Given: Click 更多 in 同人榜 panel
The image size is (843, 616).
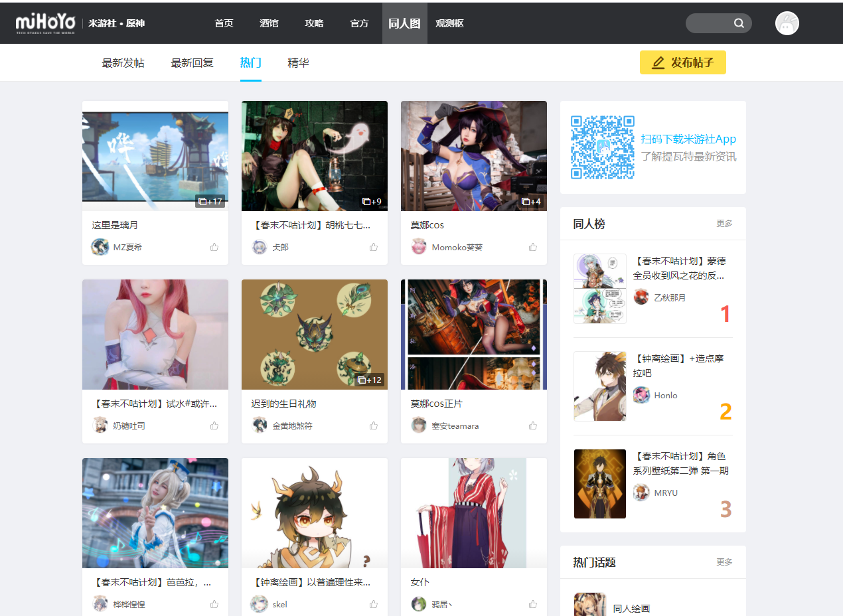Looking at the screenshot, I should 725,224.
